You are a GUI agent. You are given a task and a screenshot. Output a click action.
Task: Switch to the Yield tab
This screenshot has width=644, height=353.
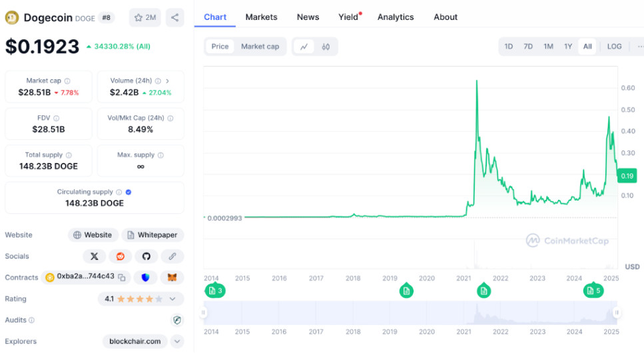click(x=348, y=17)
